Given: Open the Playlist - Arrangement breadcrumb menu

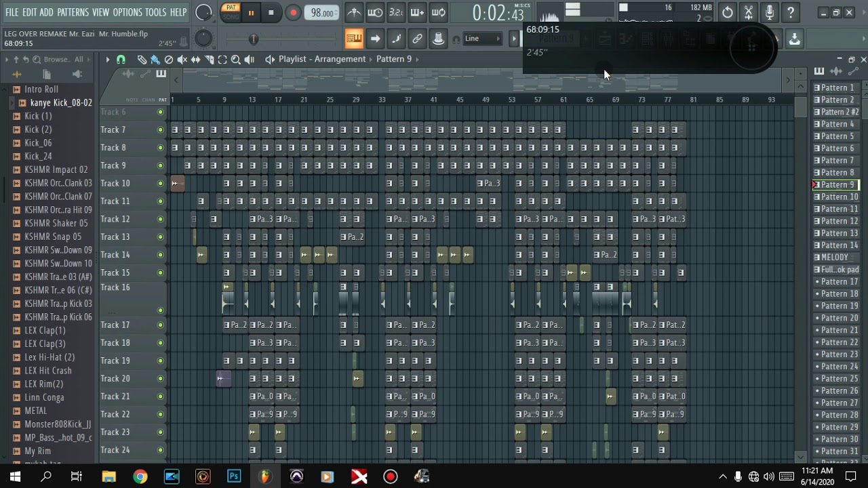Looking at the screenshot, I should [x=322, y=59].
